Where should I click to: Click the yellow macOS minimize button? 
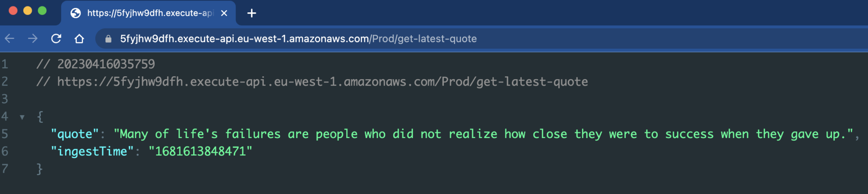click(x=28, y=11)
